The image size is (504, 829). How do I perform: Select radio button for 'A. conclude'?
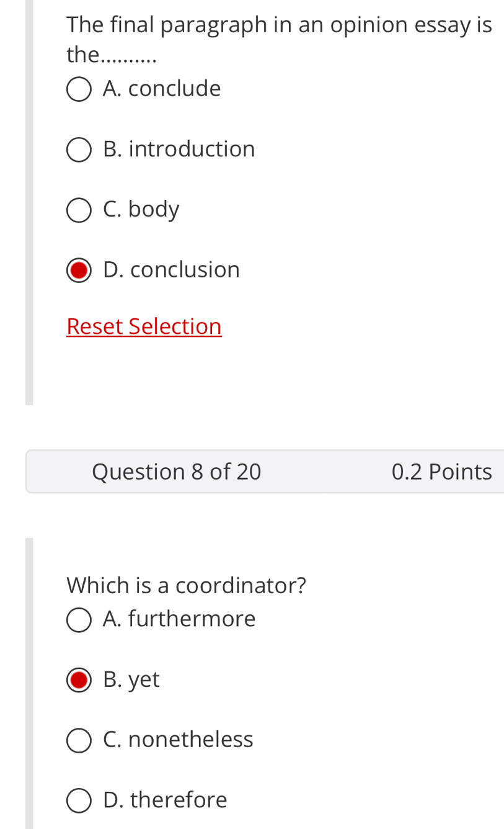(79, 89)
